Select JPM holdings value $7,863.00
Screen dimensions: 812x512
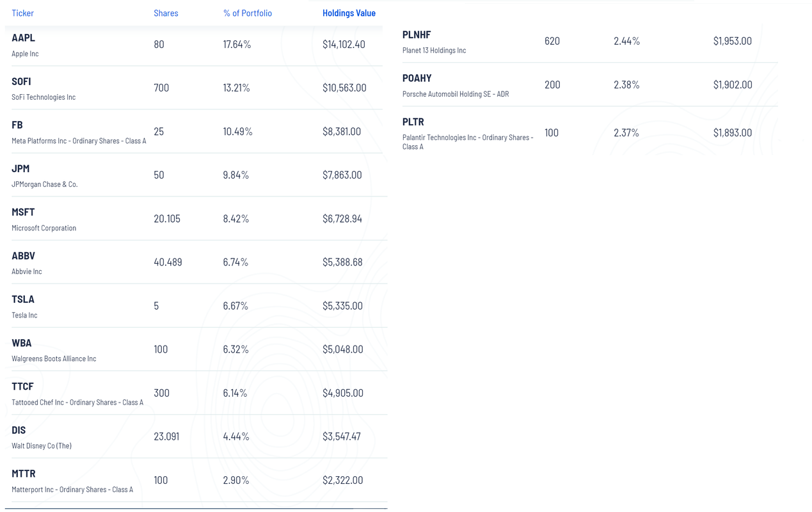342,175
